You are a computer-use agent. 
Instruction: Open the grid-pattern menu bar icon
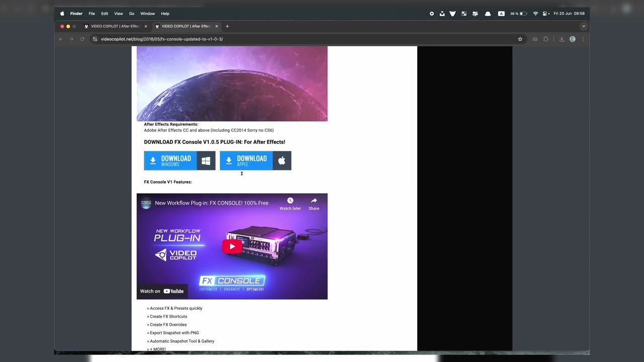click(x=464, y=14)
